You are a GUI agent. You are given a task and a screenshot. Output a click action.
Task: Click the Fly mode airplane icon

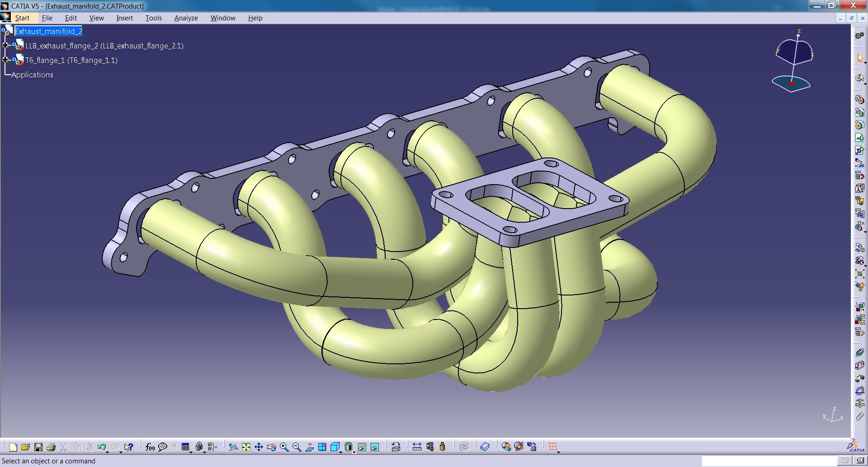click(x=233, y=447)
